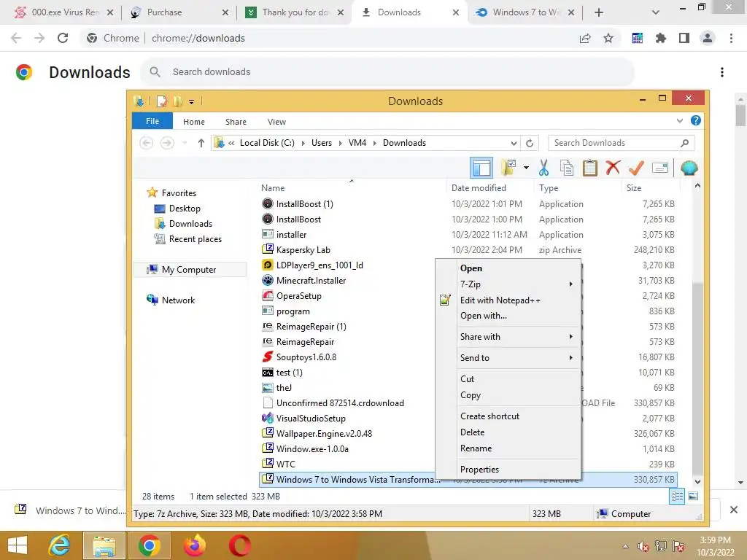Select Cut in the context menu

(x=508, y=379)
